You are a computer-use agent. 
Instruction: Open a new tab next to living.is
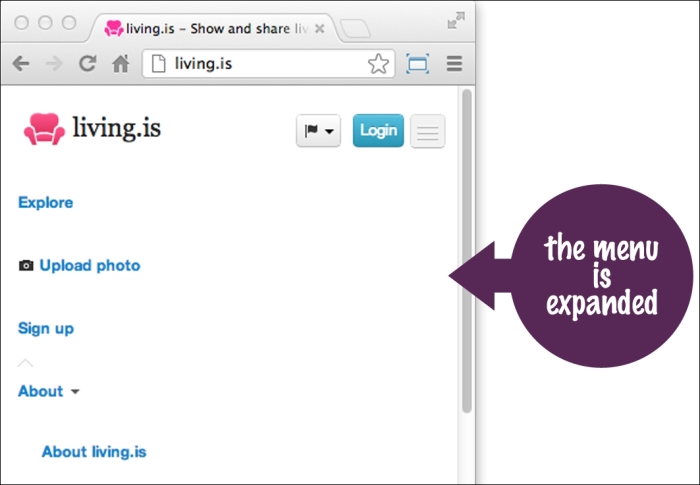click(x=355, y=29)
